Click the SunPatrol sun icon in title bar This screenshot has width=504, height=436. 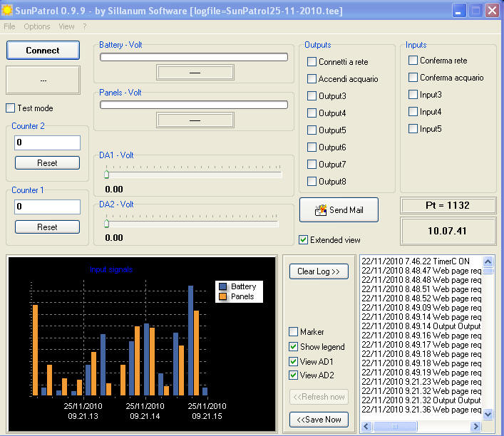[x=8, y=11]
